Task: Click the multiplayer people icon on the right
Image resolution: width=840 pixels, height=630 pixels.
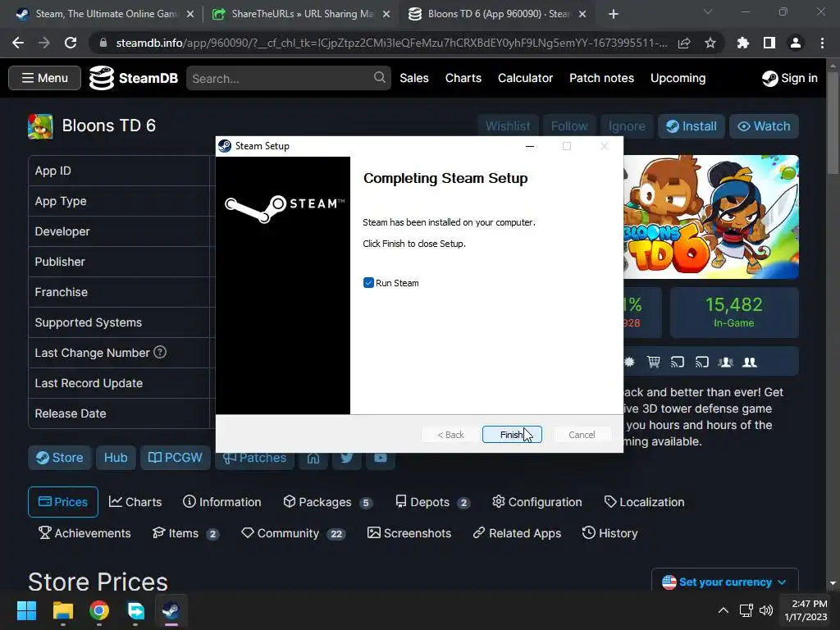Action: coord(750,362)
